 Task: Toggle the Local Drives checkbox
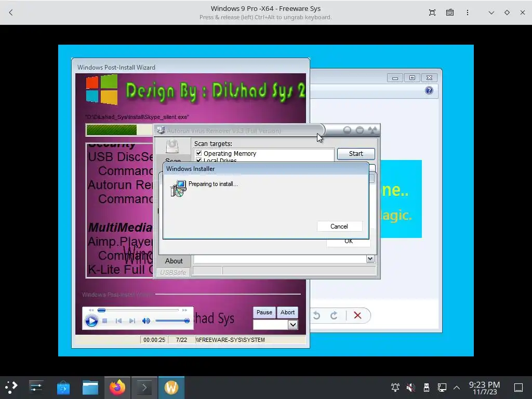199,160
